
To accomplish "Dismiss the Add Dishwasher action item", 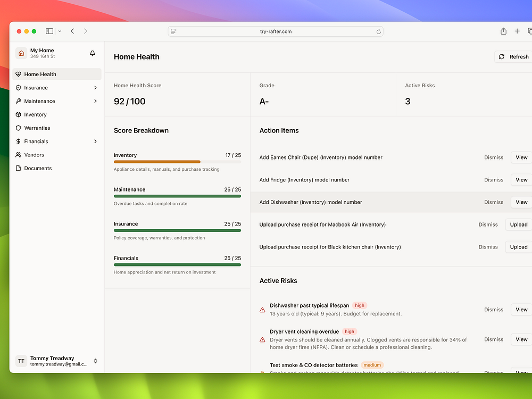I will point(494,202).
